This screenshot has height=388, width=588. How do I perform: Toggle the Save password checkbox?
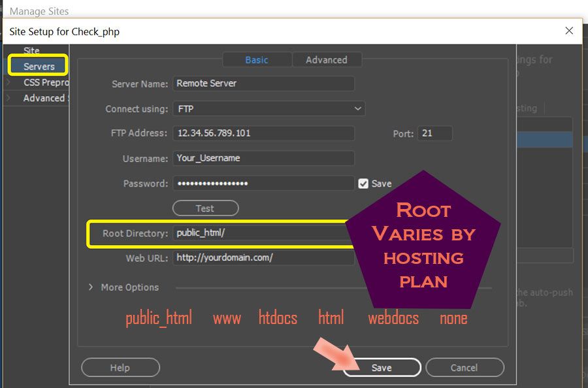364,184
